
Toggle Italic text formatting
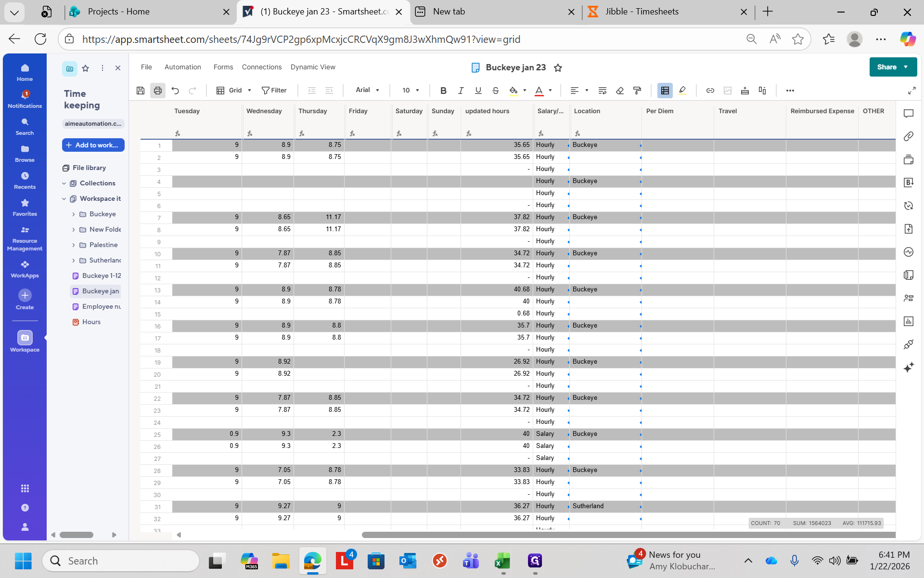pyautogui.click(x=461, y=91)
